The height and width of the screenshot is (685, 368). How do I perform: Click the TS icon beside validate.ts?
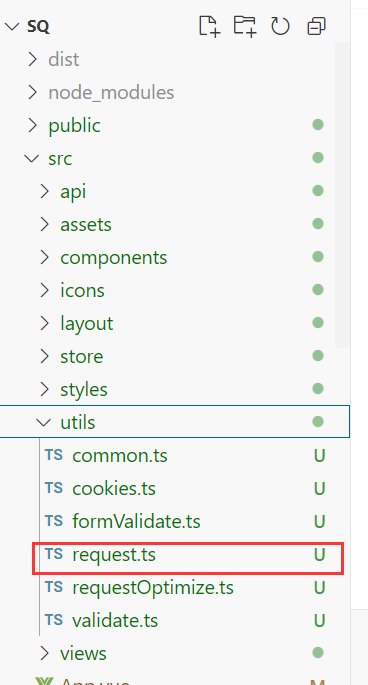tap(54, 620)
